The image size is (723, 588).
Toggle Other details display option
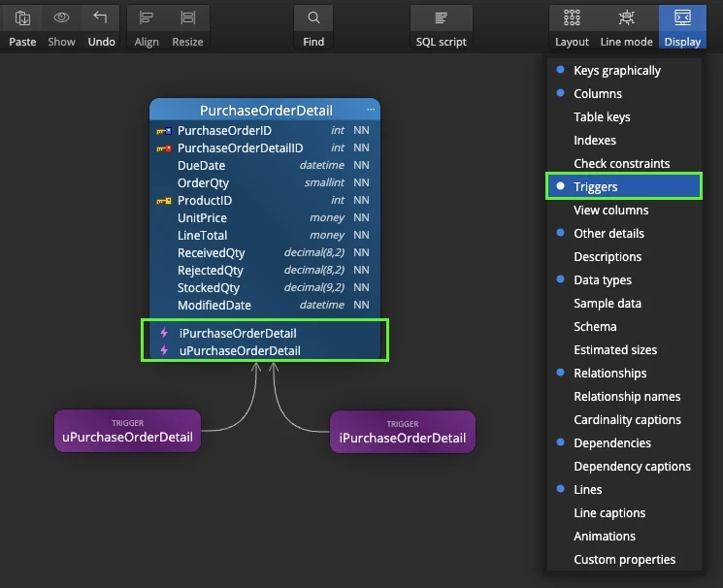(624, 233)
